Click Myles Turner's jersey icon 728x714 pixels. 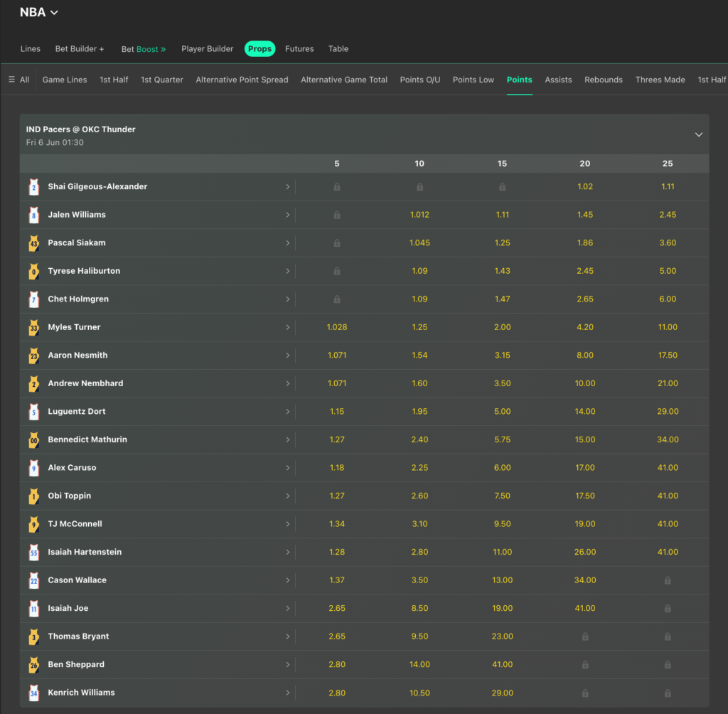coord(33,328)
